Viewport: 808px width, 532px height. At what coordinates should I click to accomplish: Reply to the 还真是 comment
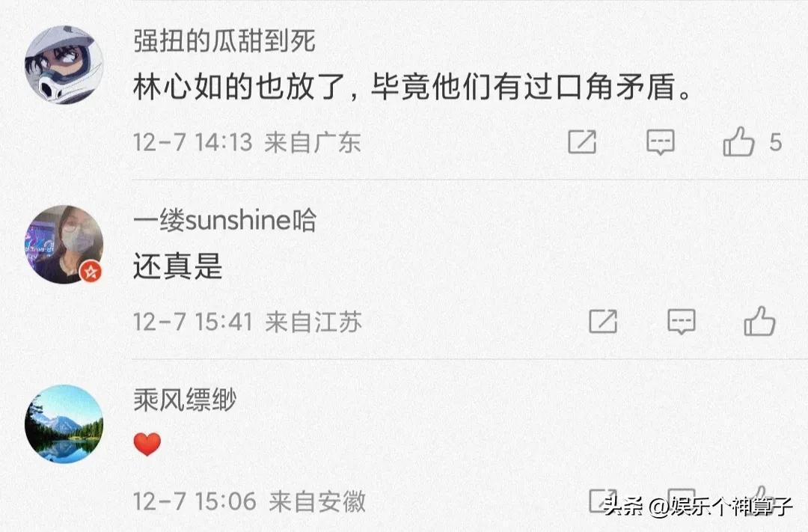tap(681, 321)
